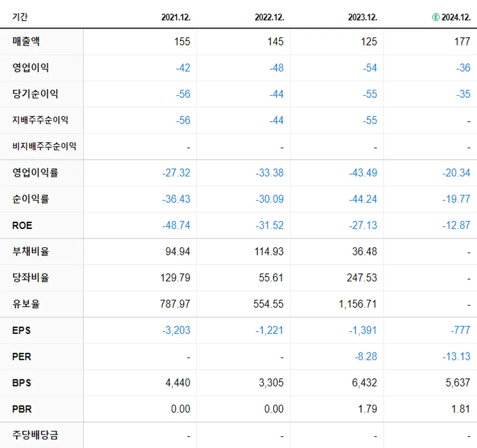
Task: Select the 영업이익률 value -27.32
Action: pyautogui.click(x=176, y=173)
